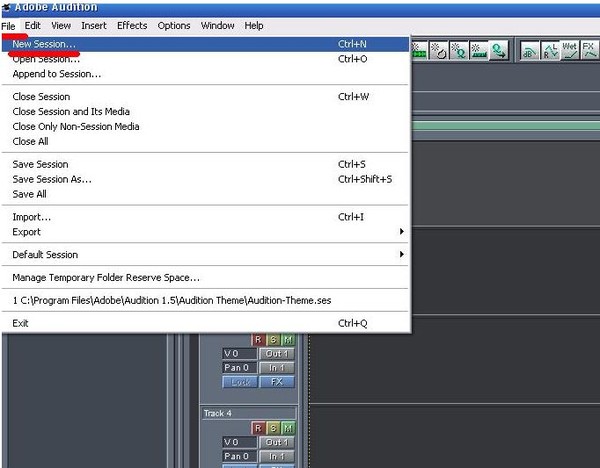Viewport: 600px width, 468px height.
Task: Open the Edit menu
Action: (33, 26)
